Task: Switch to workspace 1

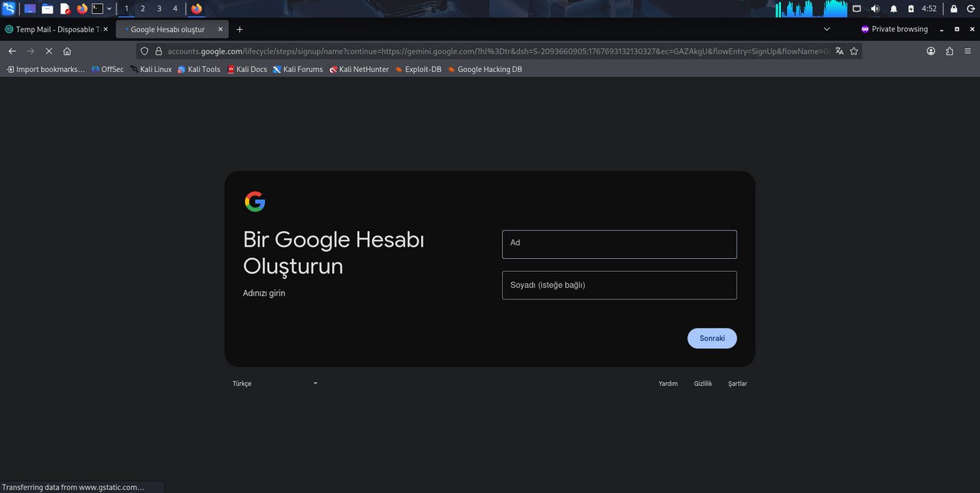Action: (126, 8)
